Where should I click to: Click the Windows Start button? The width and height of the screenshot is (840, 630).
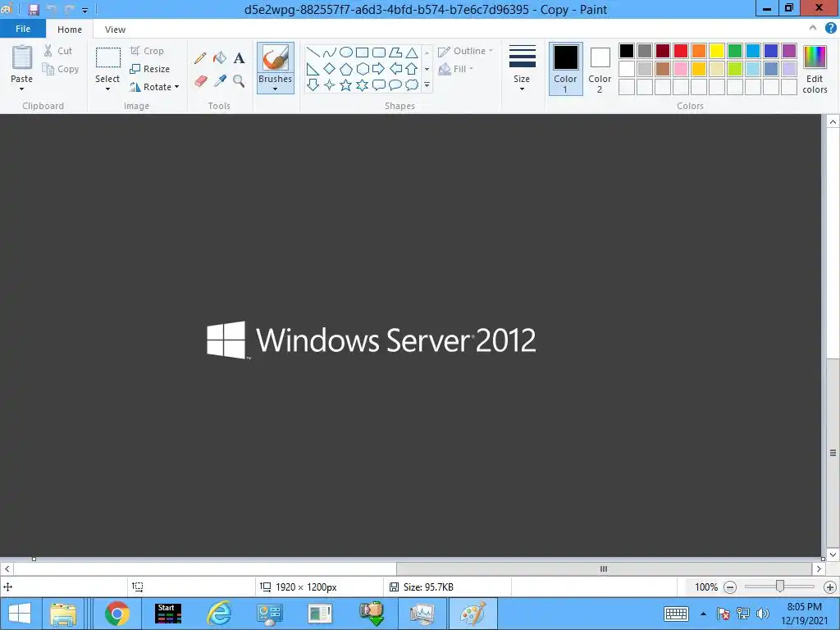click(x=20, y=614)
